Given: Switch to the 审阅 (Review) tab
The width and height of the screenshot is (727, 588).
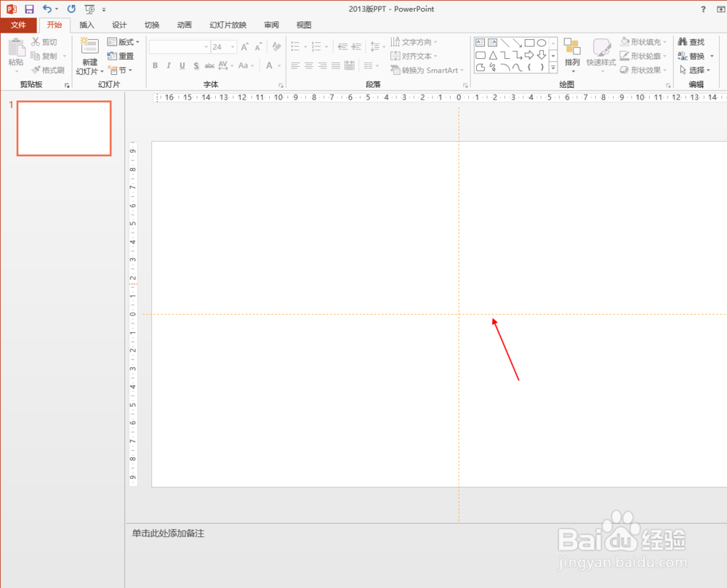Looking at the screenshot, I should coord(271,25).
